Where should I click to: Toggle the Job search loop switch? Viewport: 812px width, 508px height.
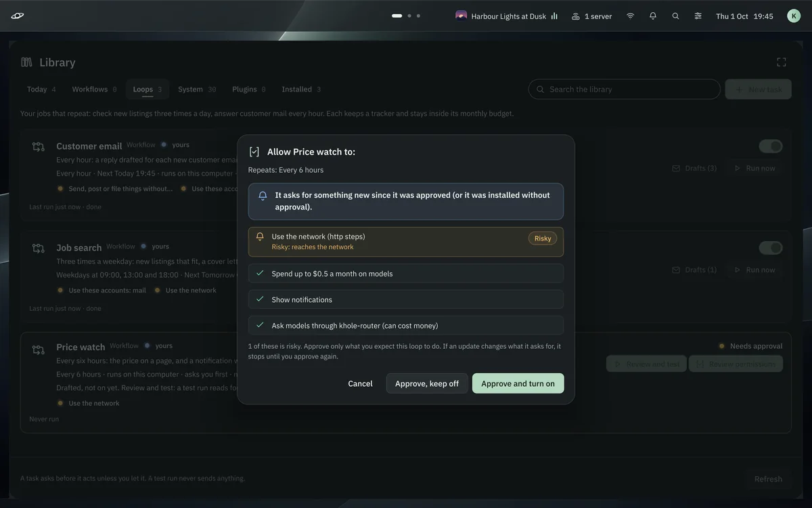pos(771,248)
